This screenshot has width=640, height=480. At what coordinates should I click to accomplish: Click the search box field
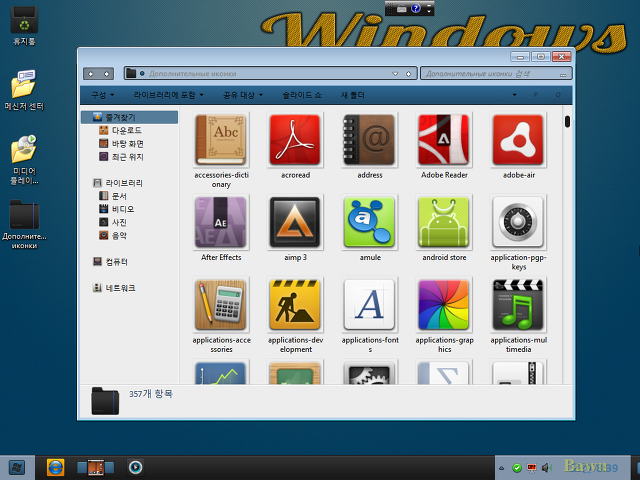(496, 74)
